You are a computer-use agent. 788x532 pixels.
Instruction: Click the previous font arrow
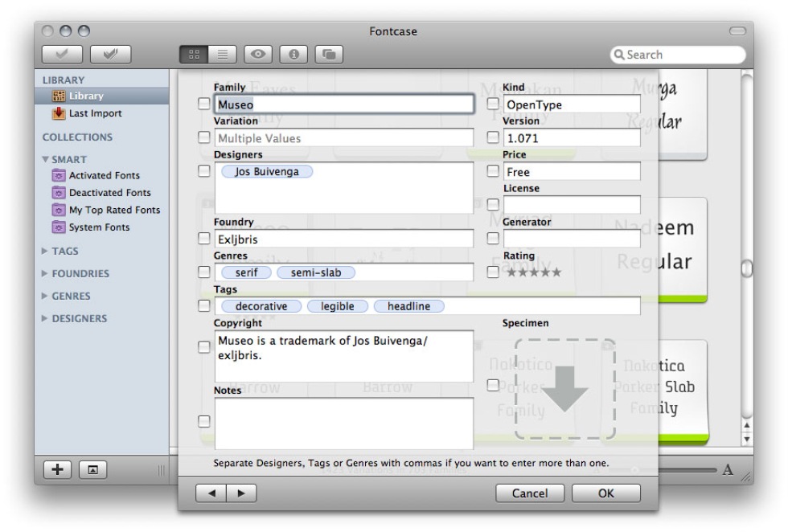[x=211, y=493]
